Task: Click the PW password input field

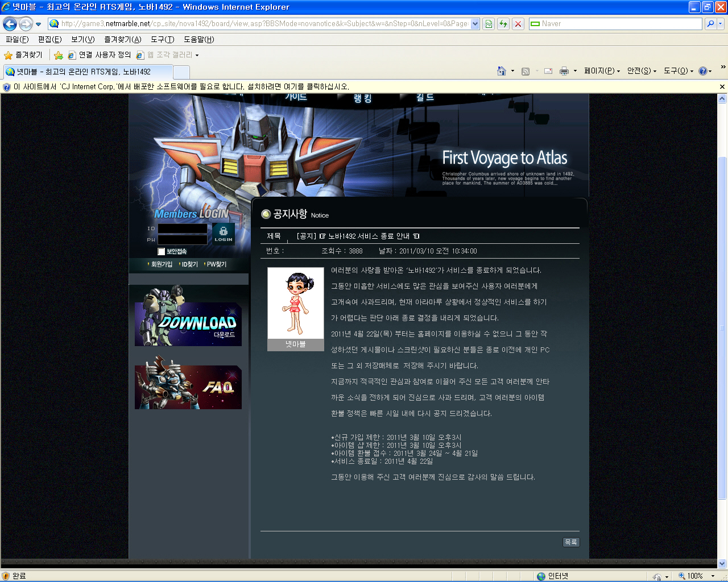Action: [x=183, y=240]
